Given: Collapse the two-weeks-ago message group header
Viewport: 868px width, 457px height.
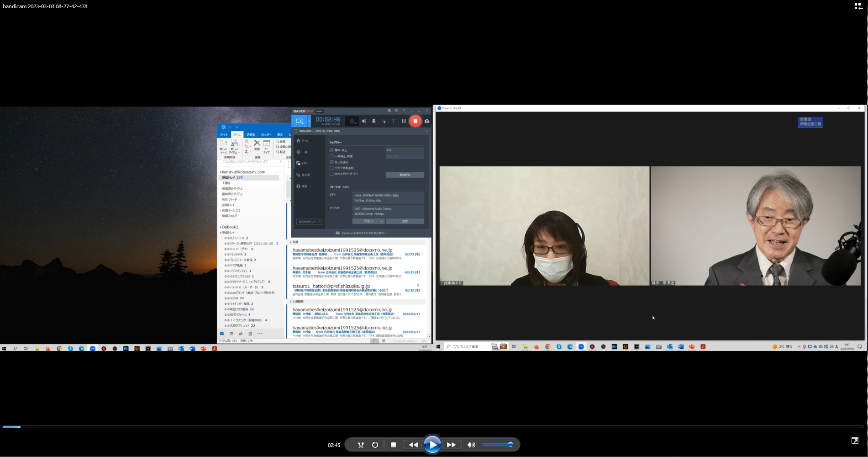Looking at the screenshot, I should pyautogui.click(x=290, y=302).
